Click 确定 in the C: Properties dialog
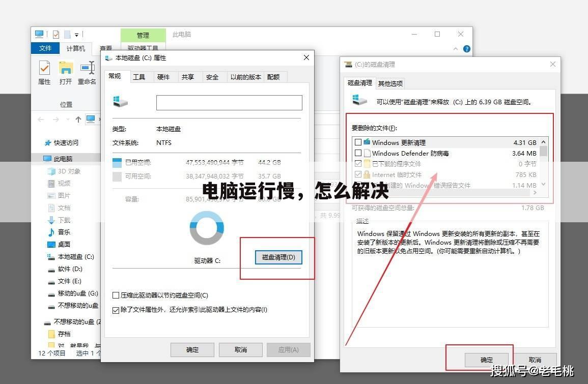This screenshot has height=384, width=588. click(x=192, y=349)
